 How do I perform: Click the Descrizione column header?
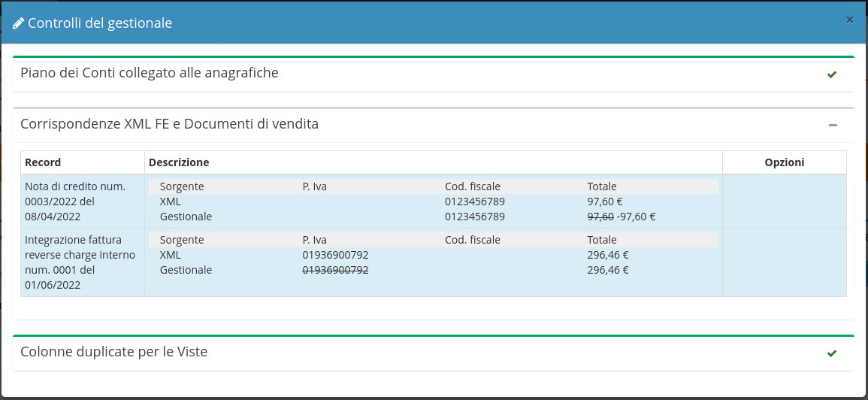(179, 162)
